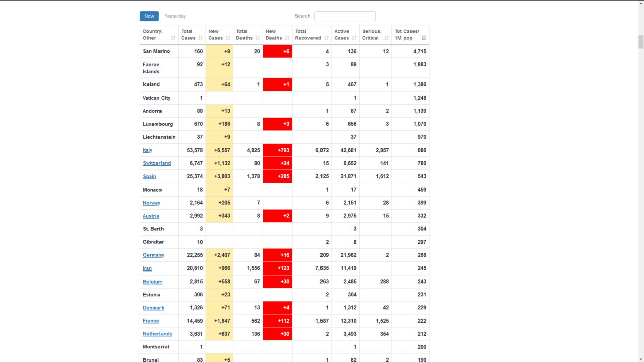Image resolution: width=644 pixels, height=362 pixels.
Task: Select the Gibraltar row name
Action: (153, 242)
